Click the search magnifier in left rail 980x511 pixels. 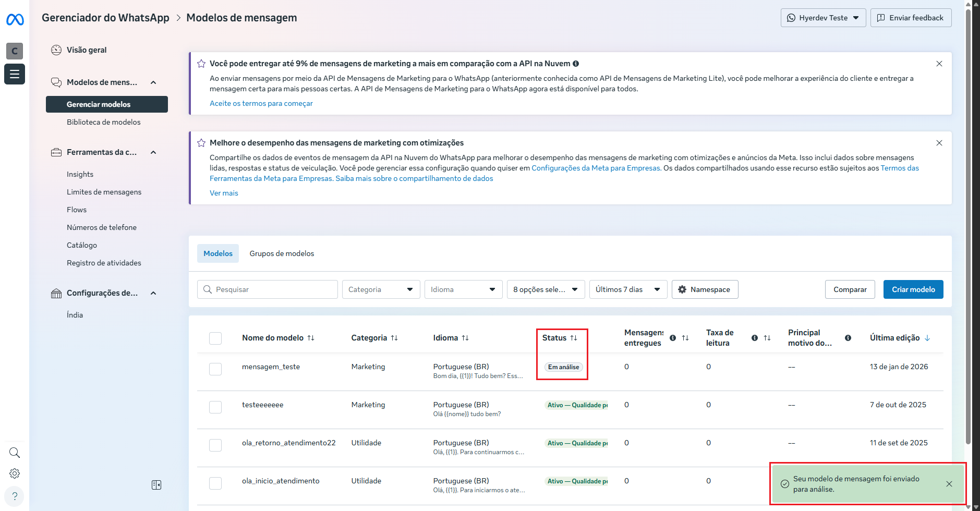(15, 453)
